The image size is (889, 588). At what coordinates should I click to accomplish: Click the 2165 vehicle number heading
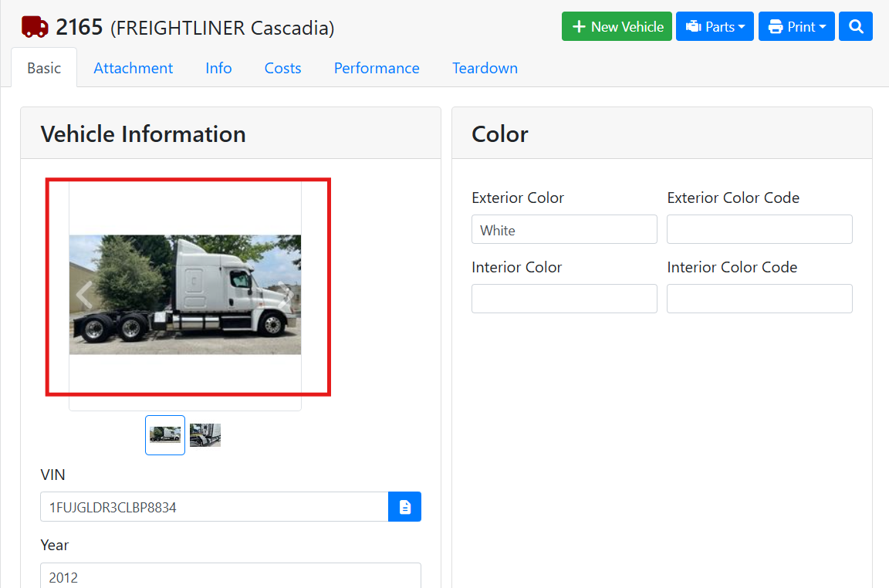[79, 27]
